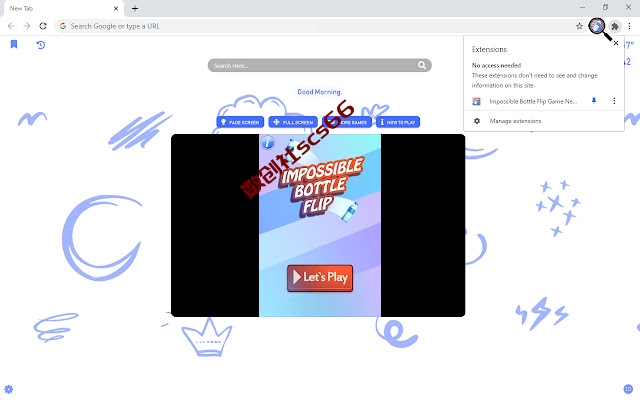
Task: Open the bookmarks icon on new tab page
Action: coord(14,44)
